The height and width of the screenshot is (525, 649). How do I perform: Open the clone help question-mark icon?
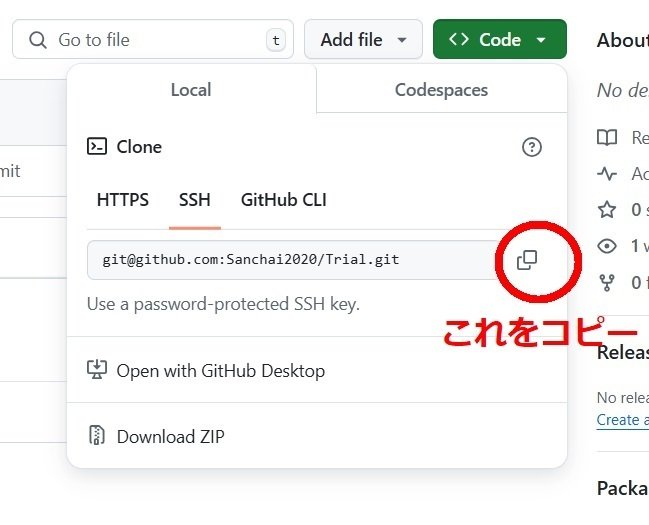pyautogui.click(x=531, y=147)
